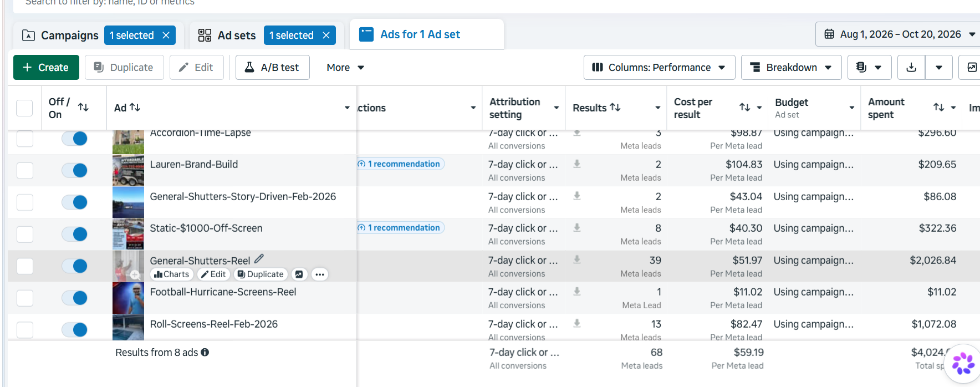Open Charts for General-Shutters-Reel
980x387 pixels.
click(x=171, y=274)
